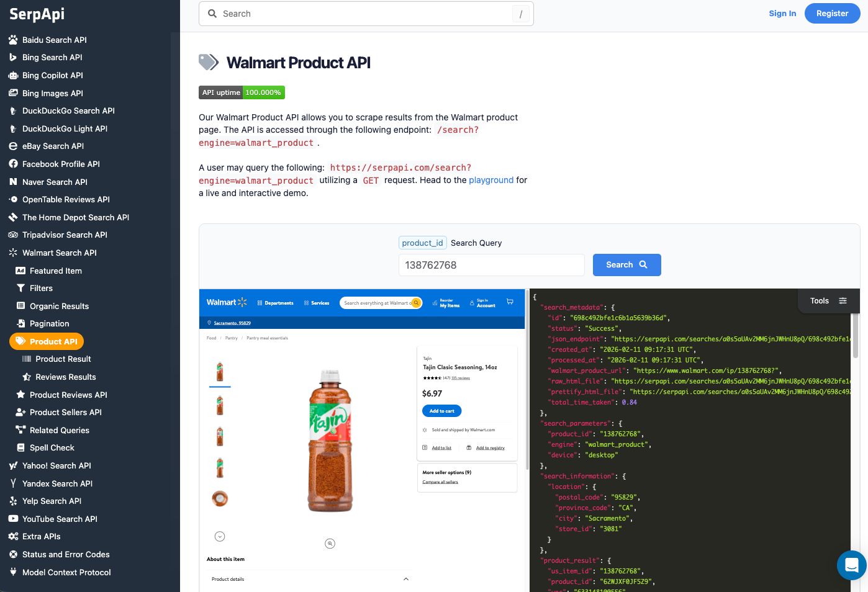Click the tag icon beside Walmart Product API title

(209, 63)
